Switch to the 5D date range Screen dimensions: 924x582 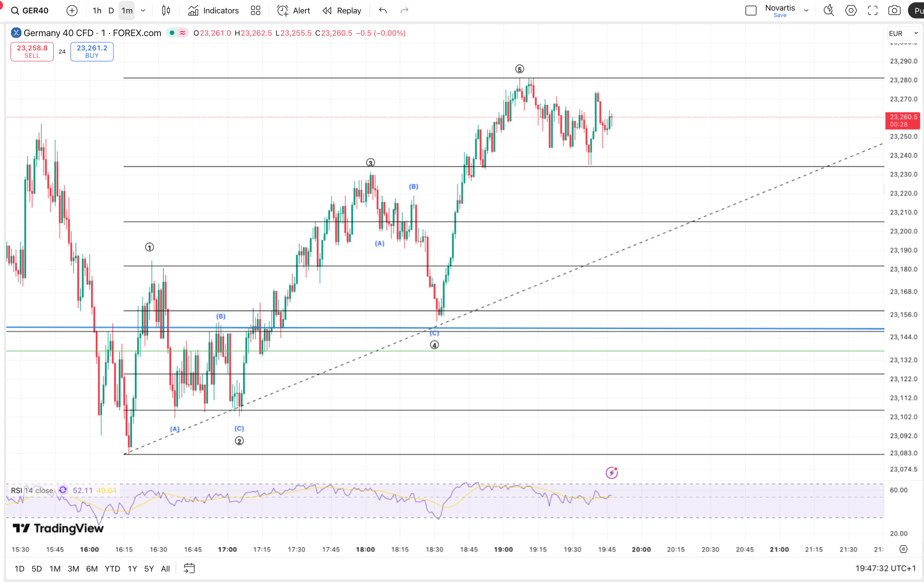pyautogui.click(x=36, y=568)
